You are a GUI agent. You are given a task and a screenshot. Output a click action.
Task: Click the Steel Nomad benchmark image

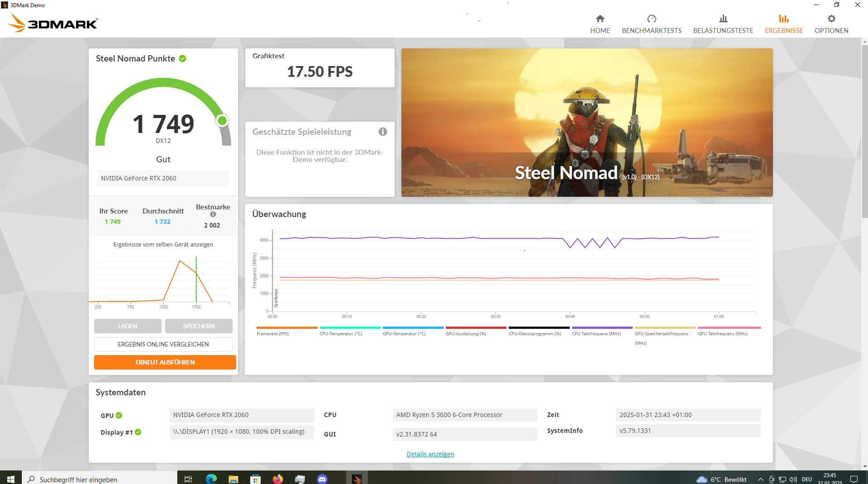587,123
